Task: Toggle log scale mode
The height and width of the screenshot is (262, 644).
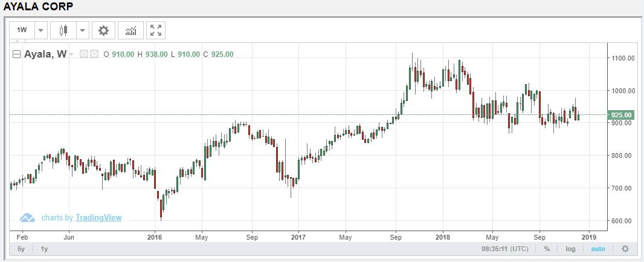Action: point(571,249)
